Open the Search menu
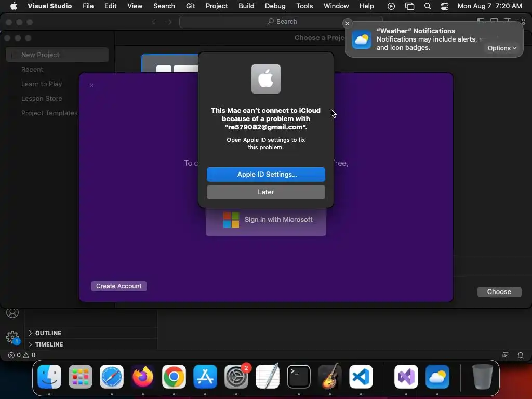 point(164,6)
